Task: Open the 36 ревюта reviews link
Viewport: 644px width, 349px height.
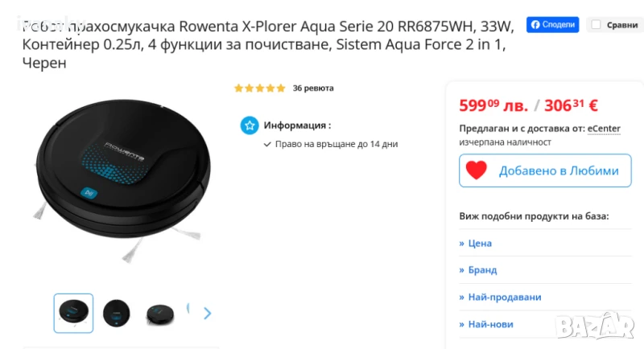Action: [313, 88]
